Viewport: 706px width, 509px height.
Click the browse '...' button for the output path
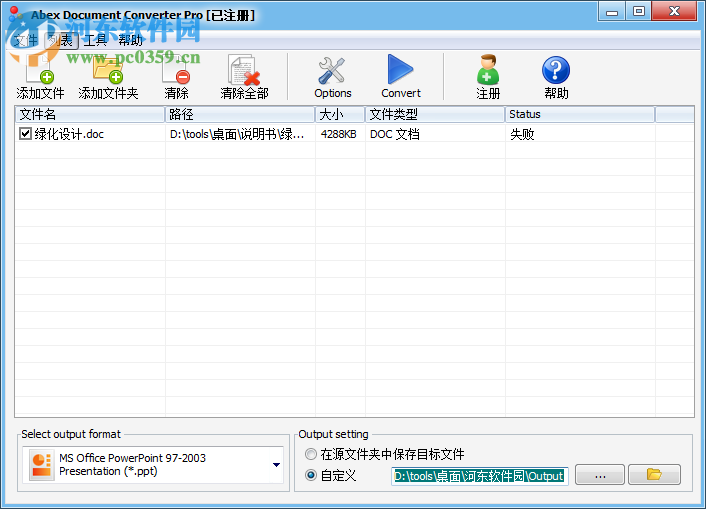tap(600, 474)
